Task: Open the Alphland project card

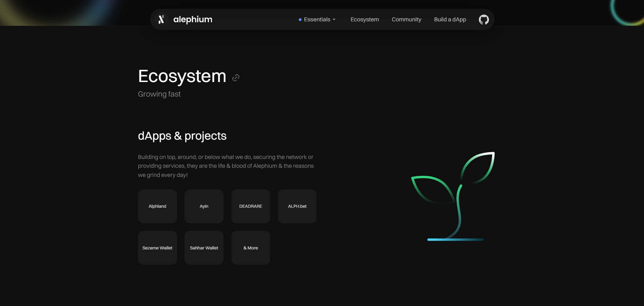Action: pyautogui.click(x=157, y=206)
